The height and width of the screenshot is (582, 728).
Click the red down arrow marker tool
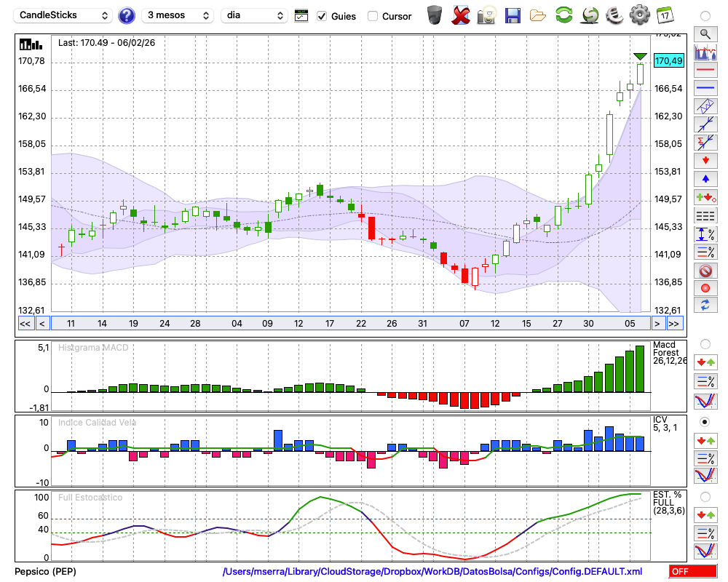[x=705, y=160]
